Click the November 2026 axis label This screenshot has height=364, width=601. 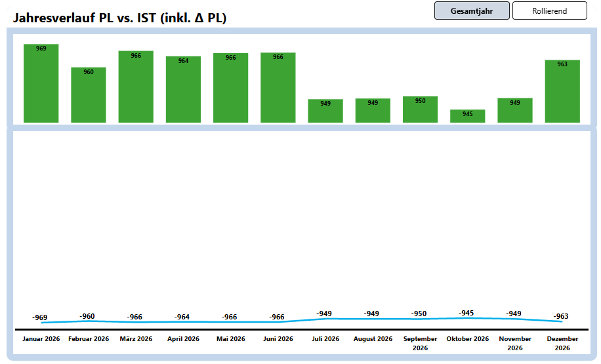[x=514, y=343]
